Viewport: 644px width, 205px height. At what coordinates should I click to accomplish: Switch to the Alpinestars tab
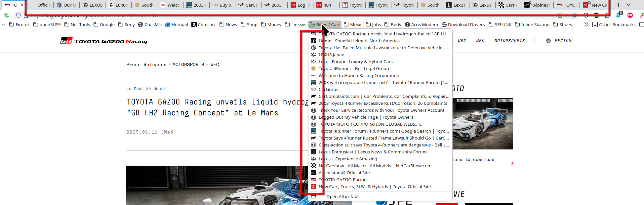(x=538, y=5)
